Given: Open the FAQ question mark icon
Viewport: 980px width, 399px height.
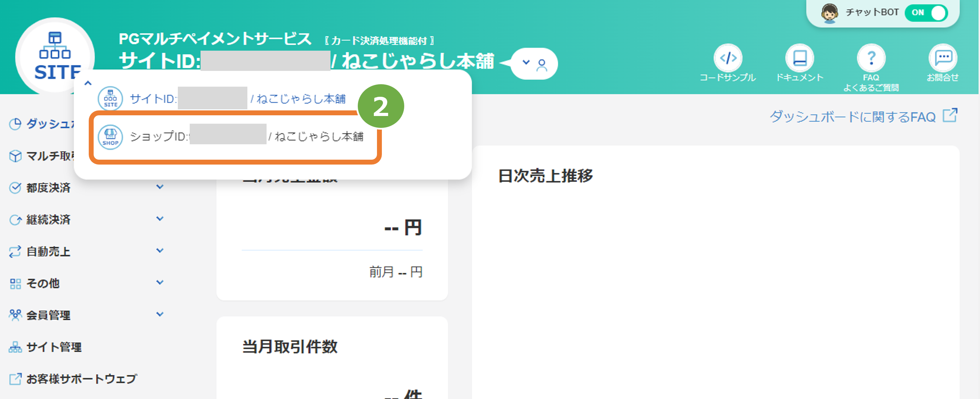Looking at the screenshot, I should click(871, 58).
